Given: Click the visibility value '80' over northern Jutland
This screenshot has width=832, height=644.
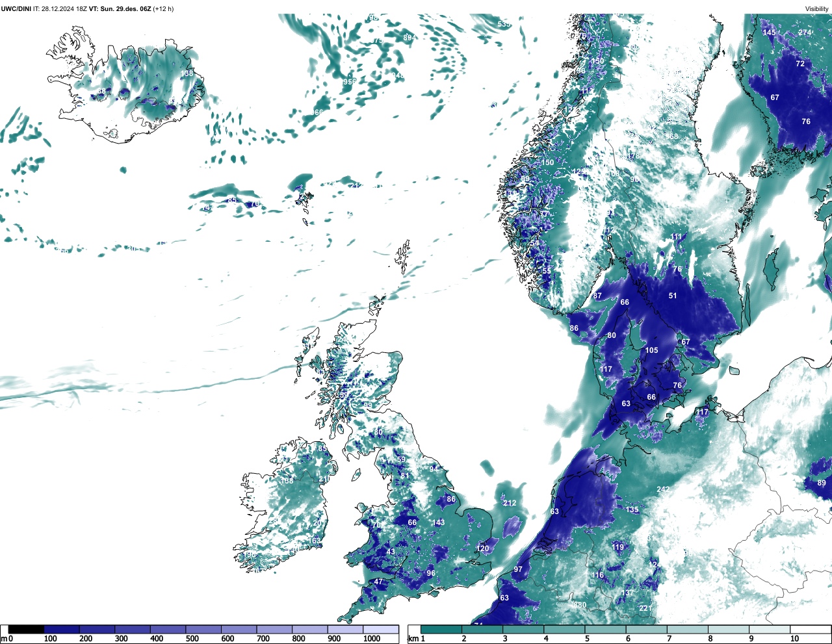Looking at the screenshot, I should click(x=612, y=335).
